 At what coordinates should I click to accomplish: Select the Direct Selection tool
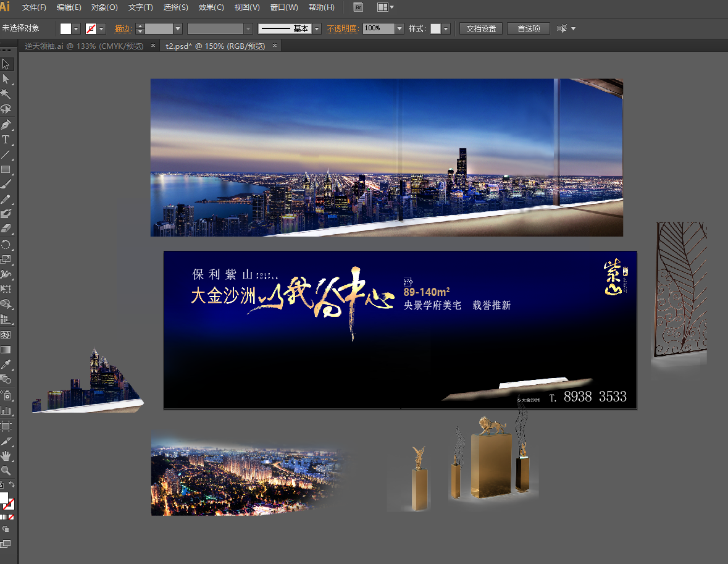tap(6, 79)
